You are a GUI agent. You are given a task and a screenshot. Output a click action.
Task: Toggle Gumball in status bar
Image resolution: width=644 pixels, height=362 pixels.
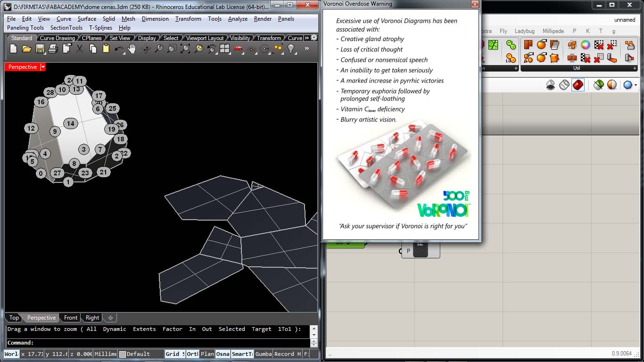[264, 354]
